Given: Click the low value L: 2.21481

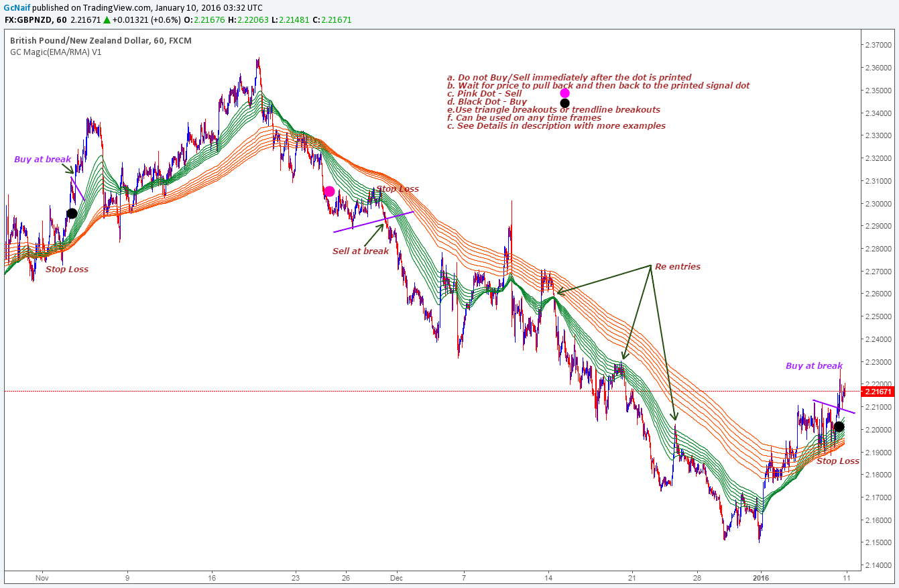Looking at the screenshot, I should click(x=290, y=20).
